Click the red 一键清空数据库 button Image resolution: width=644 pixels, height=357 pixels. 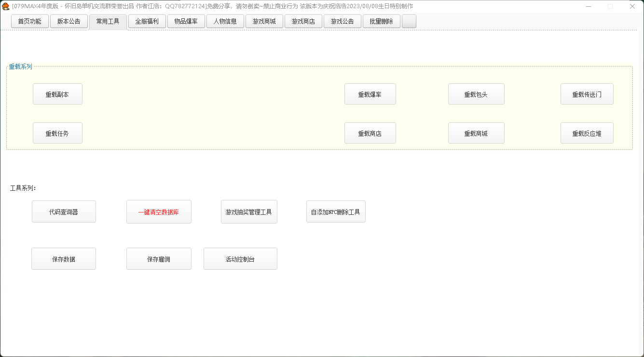point(159,212)
